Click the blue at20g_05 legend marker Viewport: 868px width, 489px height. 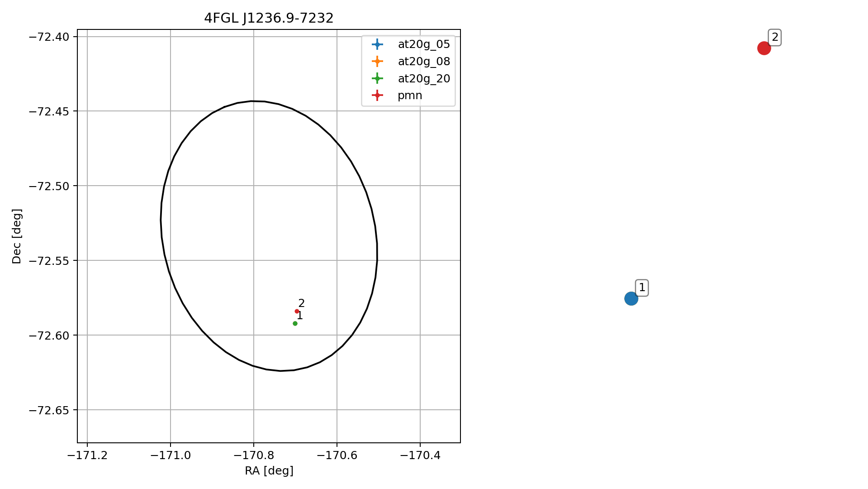click(x=377, y=44)
